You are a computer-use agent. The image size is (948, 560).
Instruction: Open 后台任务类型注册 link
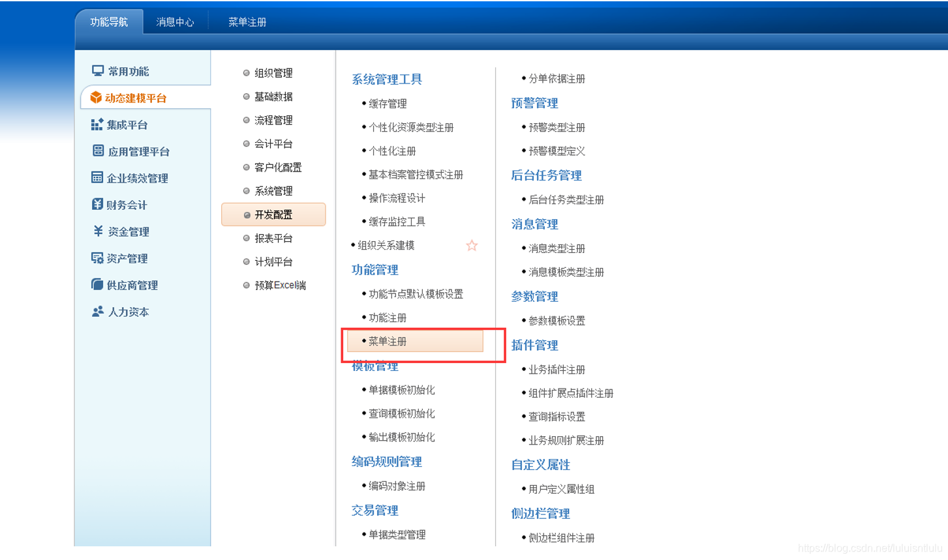[x=566, y=199]
